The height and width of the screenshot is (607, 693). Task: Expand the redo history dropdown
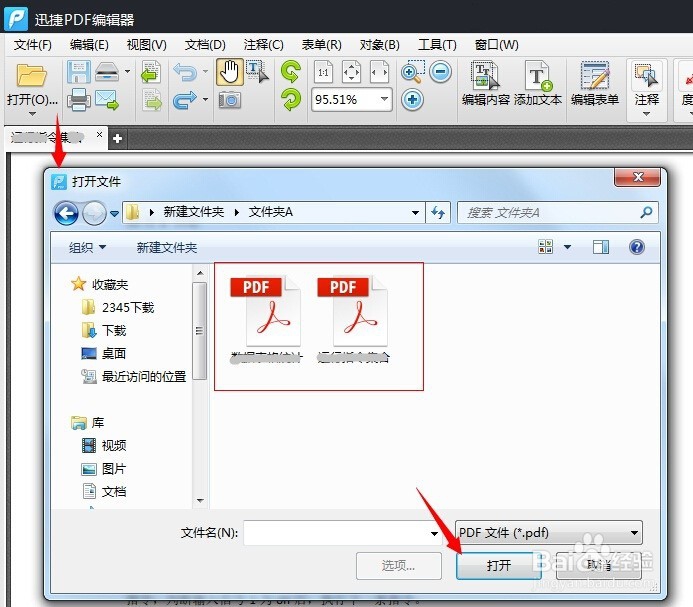[x=206, y=99]
